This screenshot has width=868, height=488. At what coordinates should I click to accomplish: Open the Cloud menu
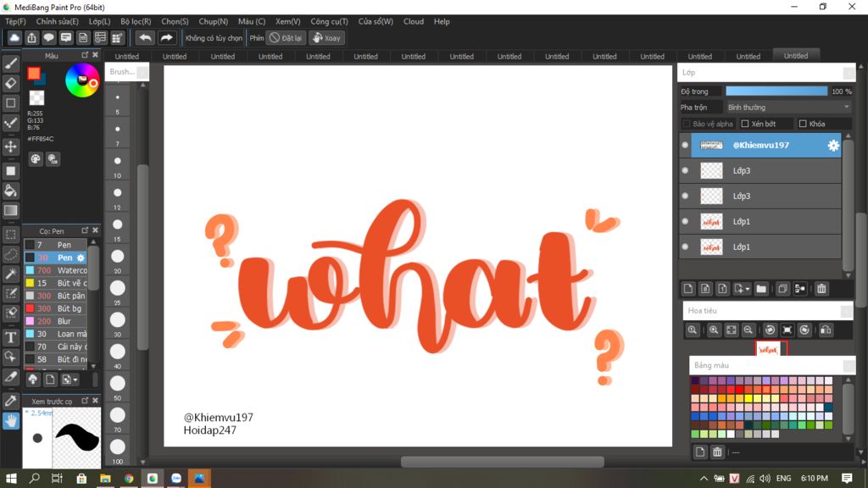pyautogui.click(x=414, y=21)
